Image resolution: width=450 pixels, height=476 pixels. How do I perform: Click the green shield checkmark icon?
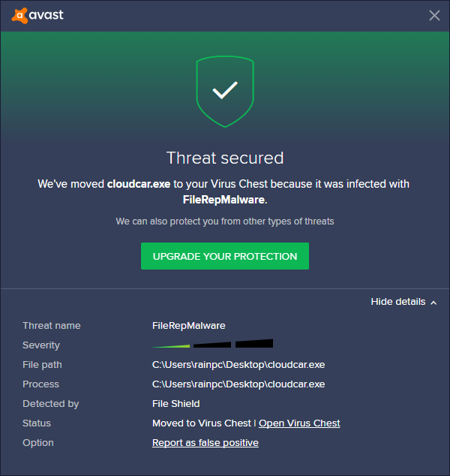[224, 91]
